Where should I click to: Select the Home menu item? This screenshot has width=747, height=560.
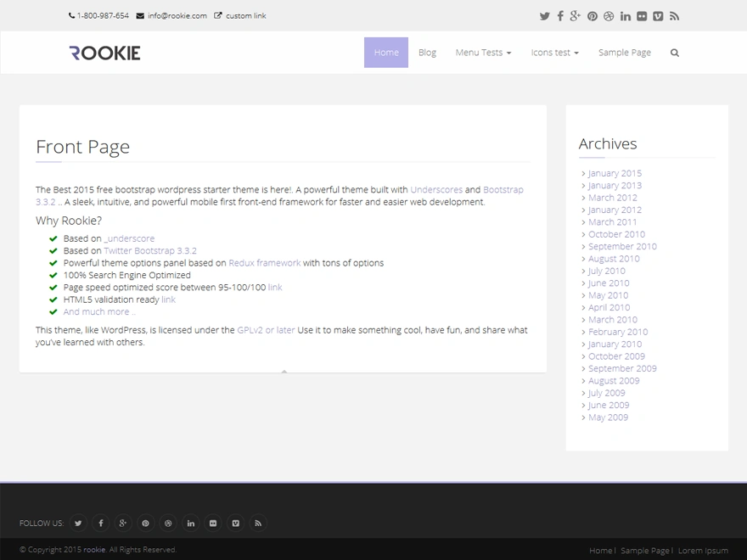click(386, 53)
